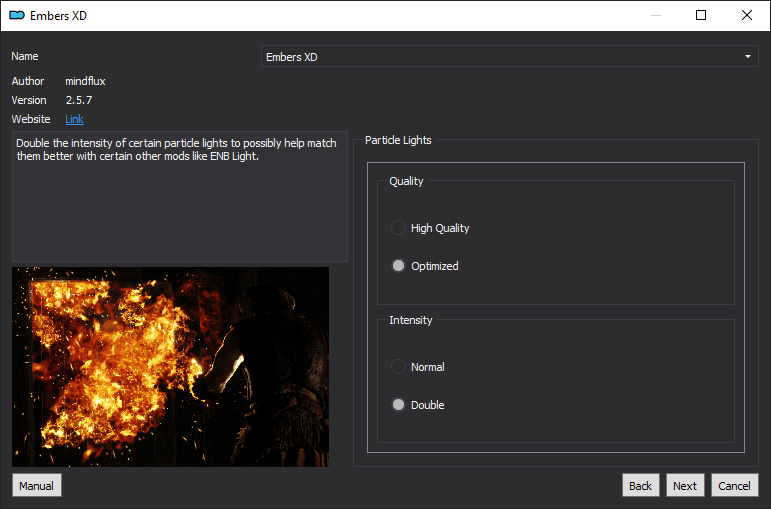The image size is (771, 509).
Task: Click the 'Name' field label
Action: [x=25, y=56]
